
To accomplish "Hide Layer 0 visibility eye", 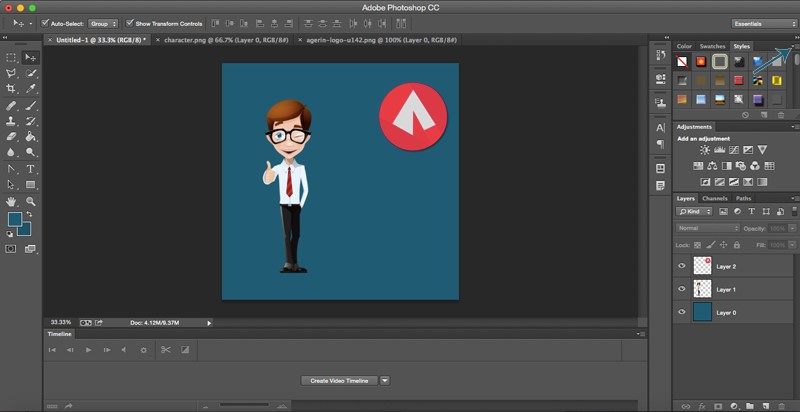I will point(682,312).
